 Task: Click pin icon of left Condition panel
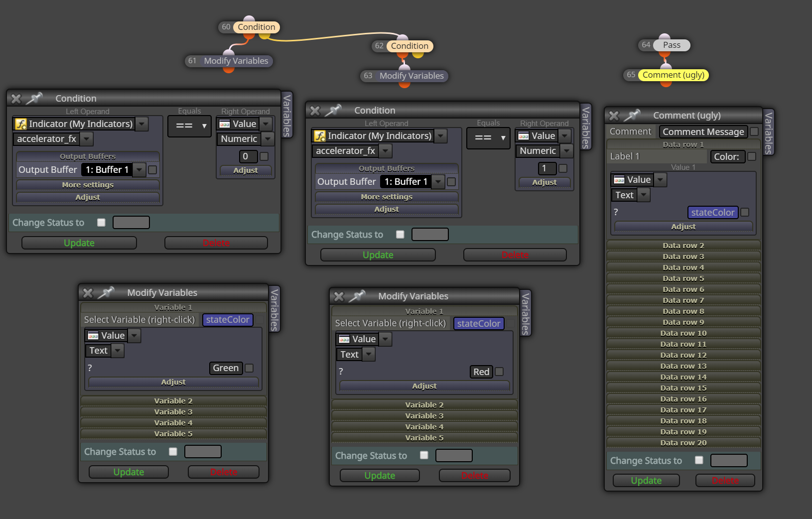[x=34, y=98]
